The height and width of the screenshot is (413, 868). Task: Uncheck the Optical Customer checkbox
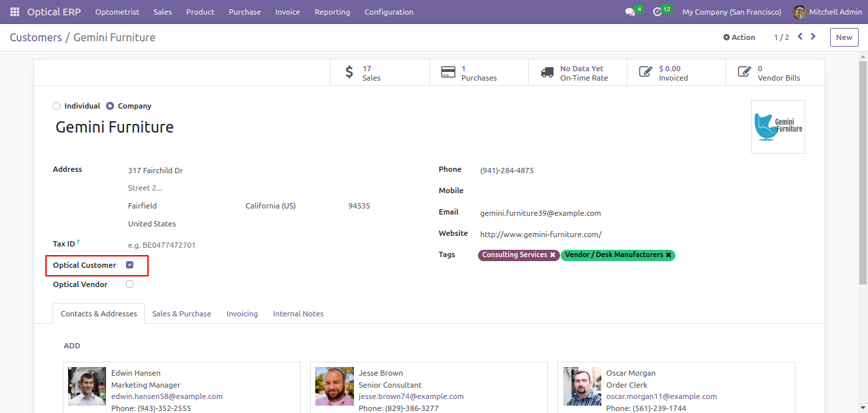129,265
